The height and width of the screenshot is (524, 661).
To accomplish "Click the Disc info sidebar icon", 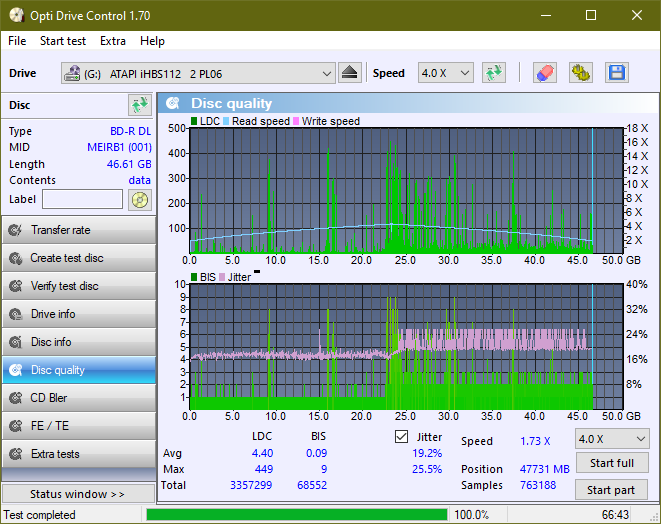I will click(x=16, y=342).
